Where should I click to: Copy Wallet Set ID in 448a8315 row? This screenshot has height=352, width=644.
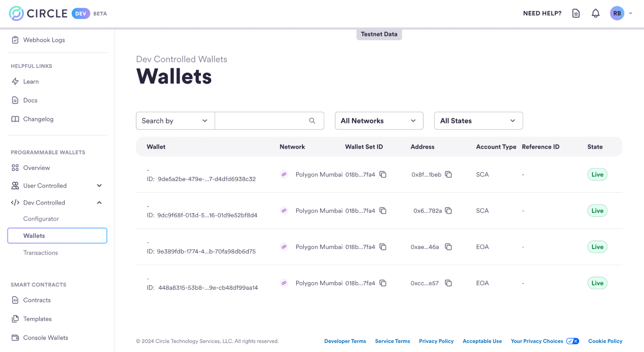(383, 283)
